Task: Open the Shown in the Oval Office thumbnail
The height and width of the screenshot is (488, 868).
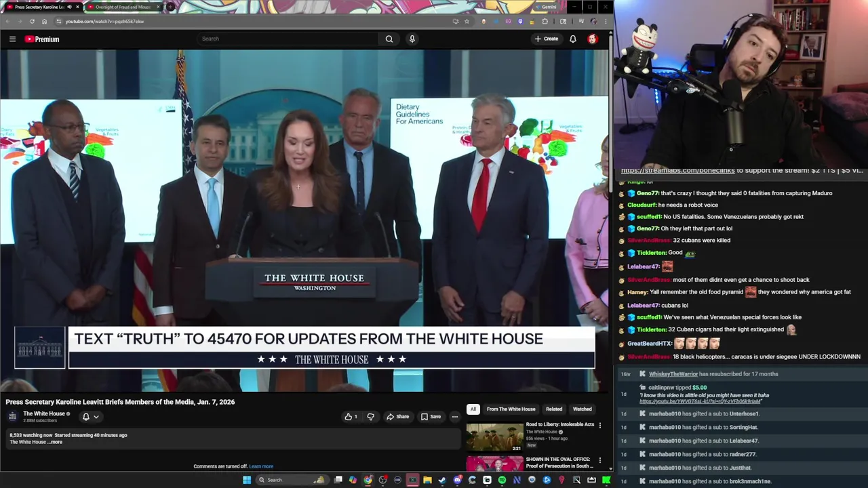Action: [x=495, y=464]
